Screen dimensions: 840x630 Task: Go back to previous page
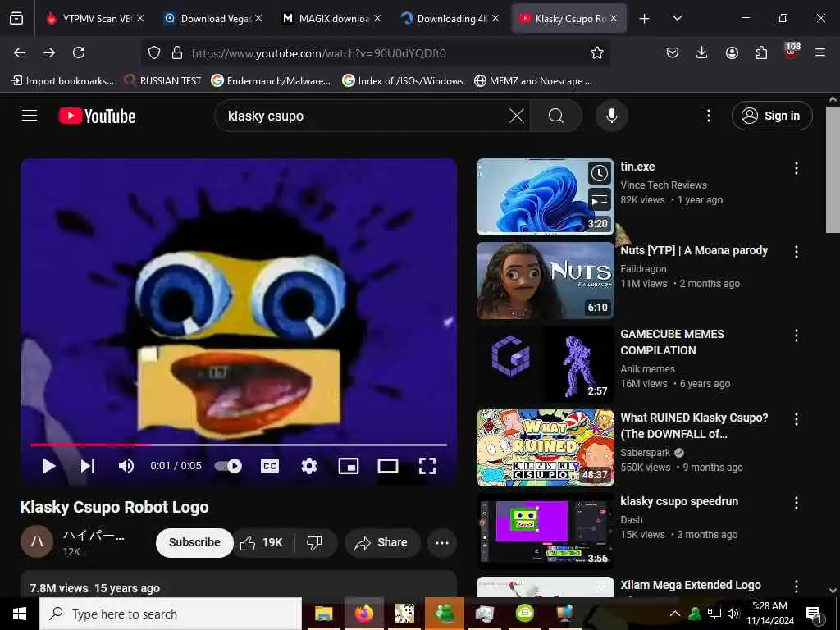(20, 52)
